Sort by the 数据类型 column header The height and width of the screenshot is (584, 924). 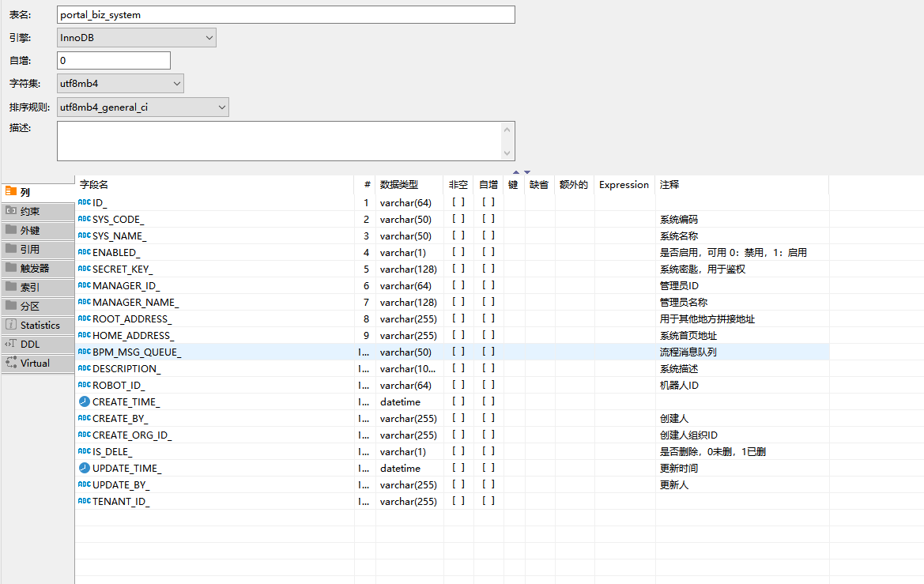[x=409, y=184]
